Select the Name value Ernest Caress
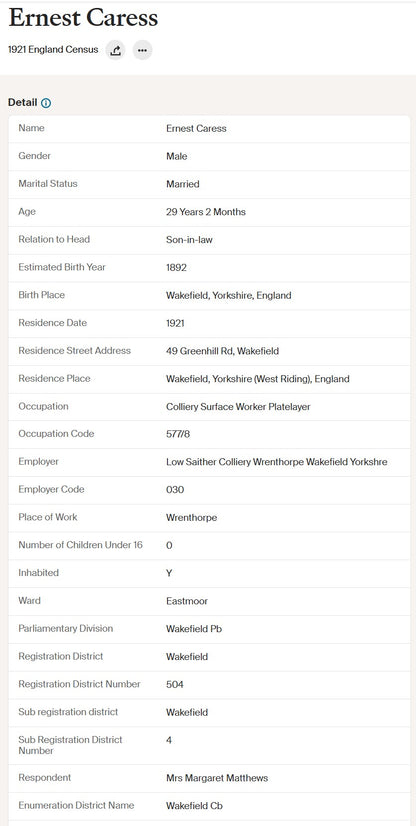The height and width of the screenshot is (826, 416). [196, 129]
